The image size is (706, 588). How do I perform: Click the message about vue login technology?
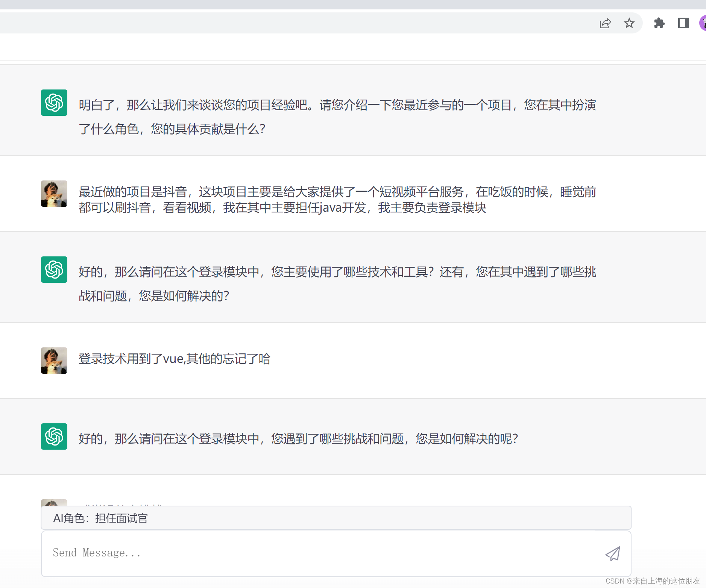(x=174, y=359)
